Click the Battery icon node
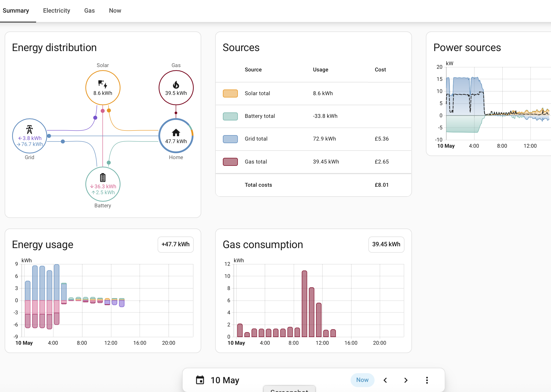Image resolution: width=551 pixels, height=392 pixels. [103, 184]
